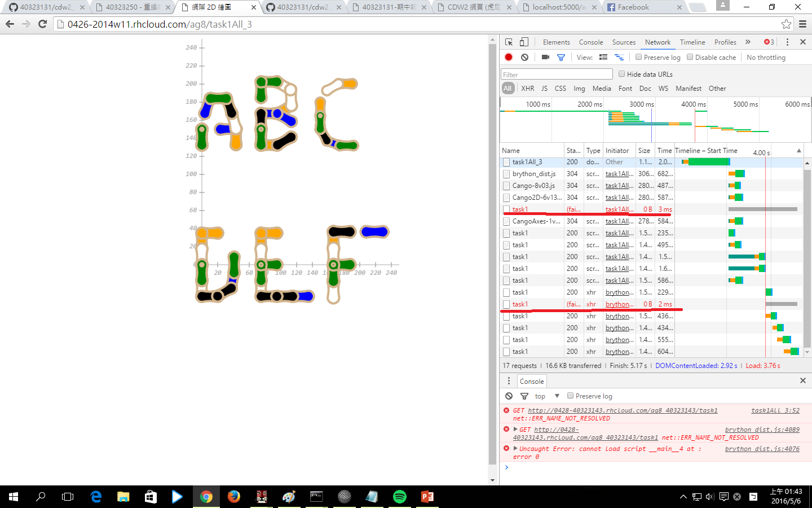Filter requests by XHR

pyautogui.click(x=528, y=89)
